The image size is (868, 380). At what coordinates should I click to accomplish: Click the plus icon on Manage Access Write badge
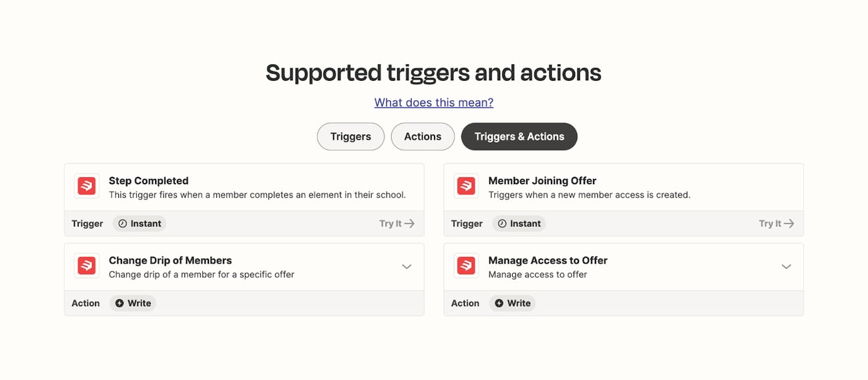499,303
